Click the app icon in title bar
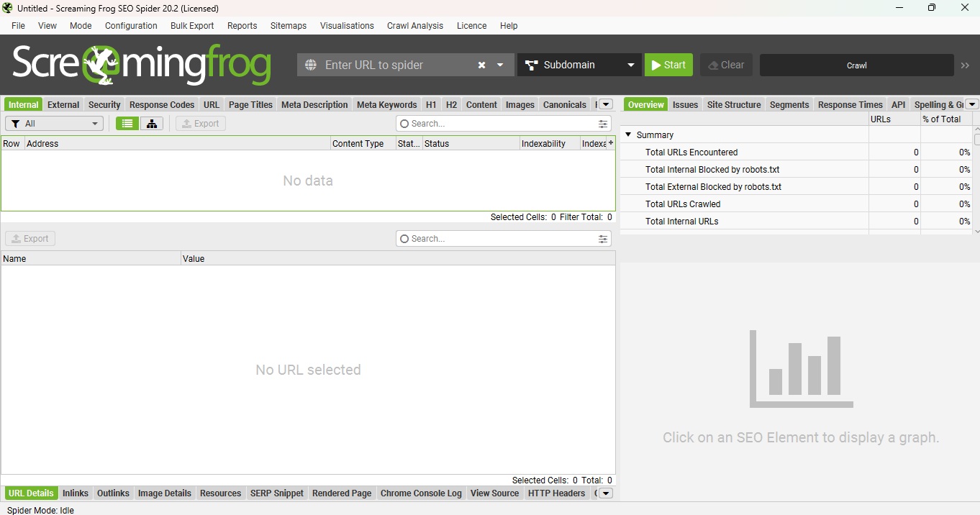Viewport: 980px width, 515px height. [8, 8]
